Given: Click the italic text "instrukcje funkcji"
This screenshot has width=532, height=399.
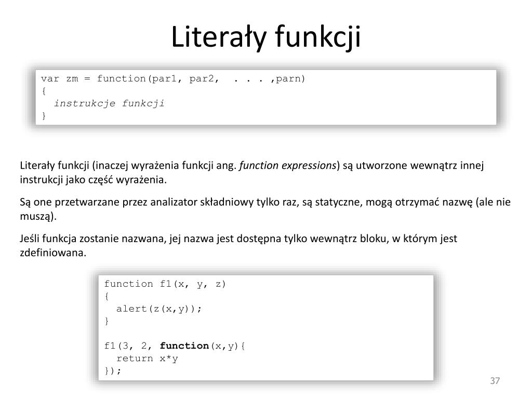Looking at the screenshot, I should tap(109, 103).
